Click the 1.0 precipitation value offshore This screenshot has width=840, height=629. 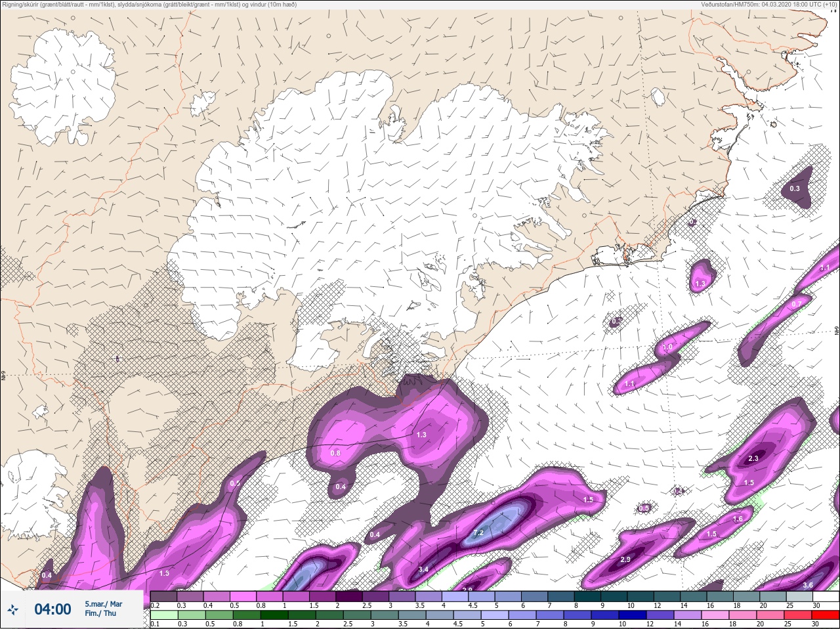[667, 347]
